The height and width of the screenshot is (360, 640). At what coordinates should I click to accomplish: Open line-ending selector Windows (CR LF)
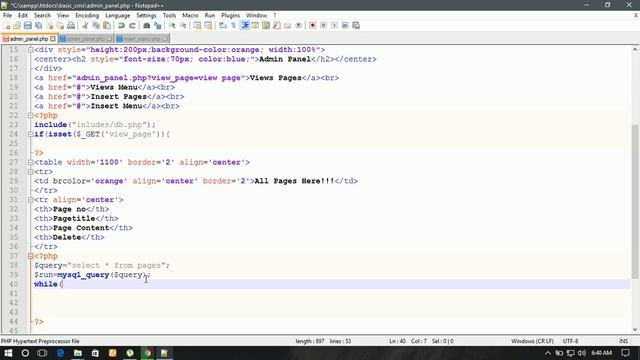532,341
